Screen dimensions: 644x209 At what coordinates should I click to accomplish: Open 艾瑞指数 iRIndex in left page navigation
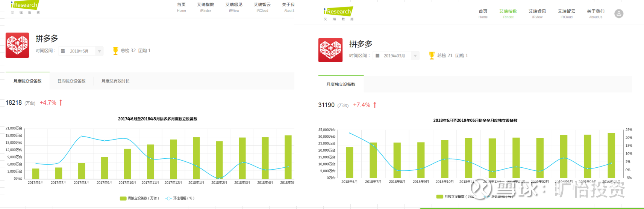point(206,7)
